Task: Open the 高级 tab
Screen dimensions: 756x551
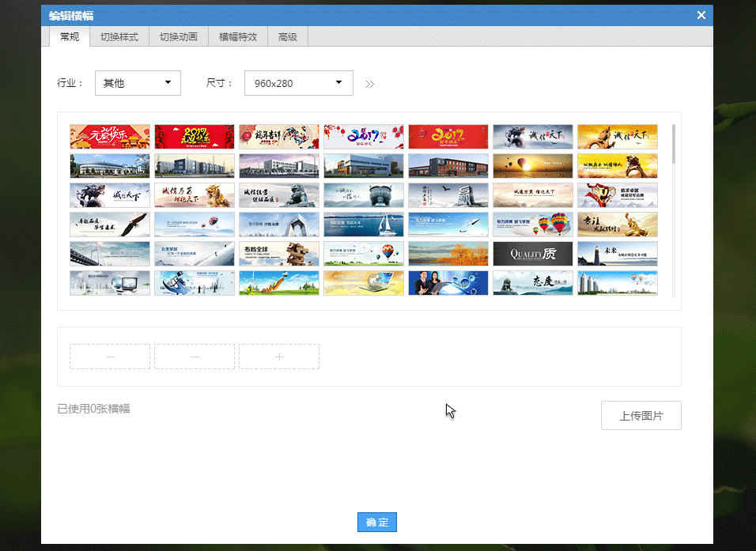Action: [287, 36]
